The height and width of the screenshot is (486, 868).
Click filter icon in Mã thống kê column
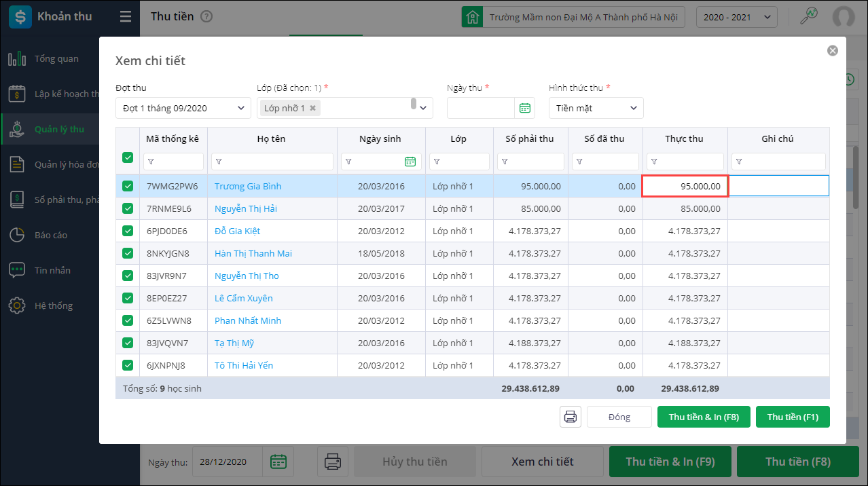(x=151, y=162)
